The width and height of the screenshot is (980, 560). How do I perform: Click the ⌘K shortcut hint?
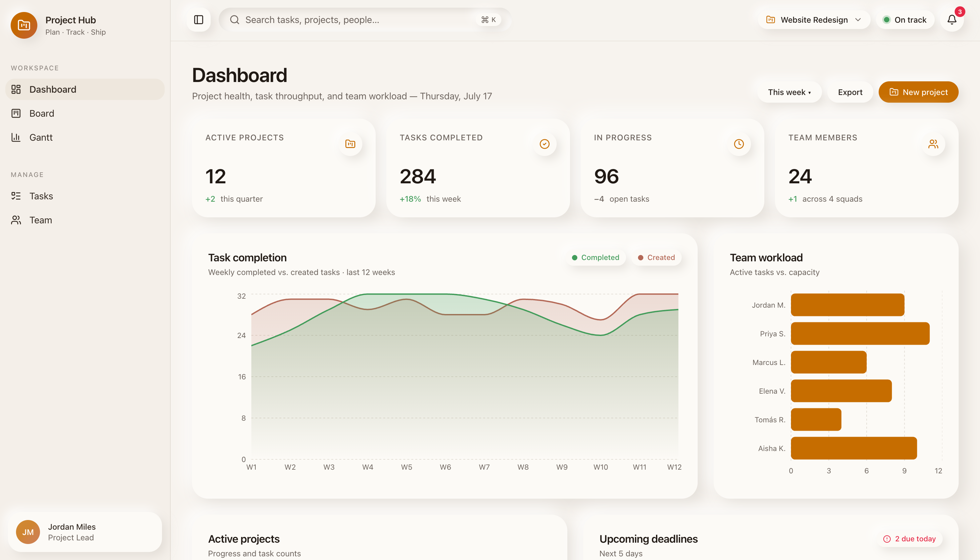click(488, 20)
